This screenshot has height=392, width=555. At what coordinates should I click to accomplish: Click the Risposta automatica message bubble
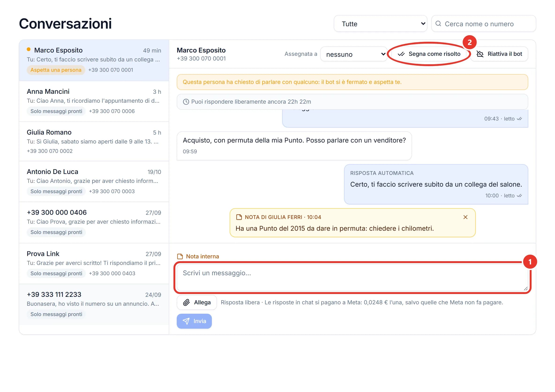[x=436, y=185]
